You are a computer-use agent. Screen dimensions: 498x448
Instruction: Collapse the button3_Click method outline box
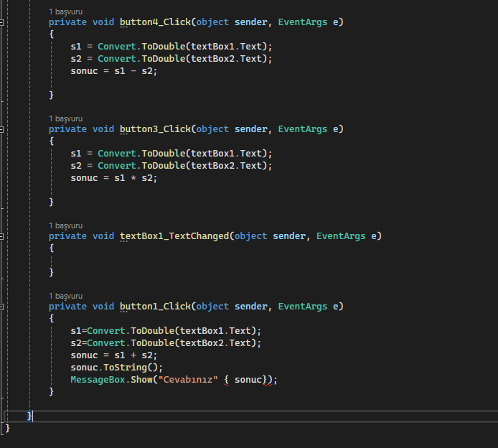pos(1,129)
